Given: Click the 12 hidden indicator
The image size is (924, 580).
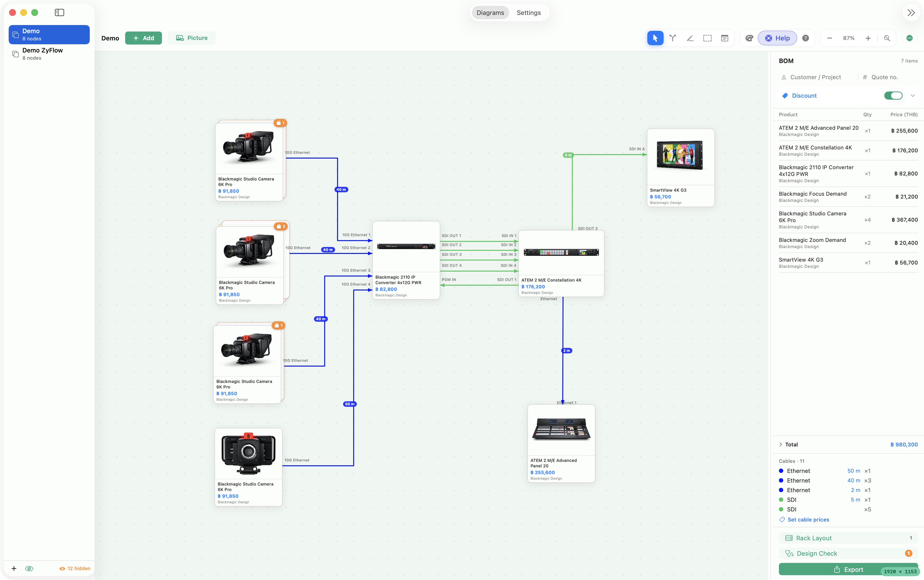Looking at the screenshot, I should tap(75, 568).
